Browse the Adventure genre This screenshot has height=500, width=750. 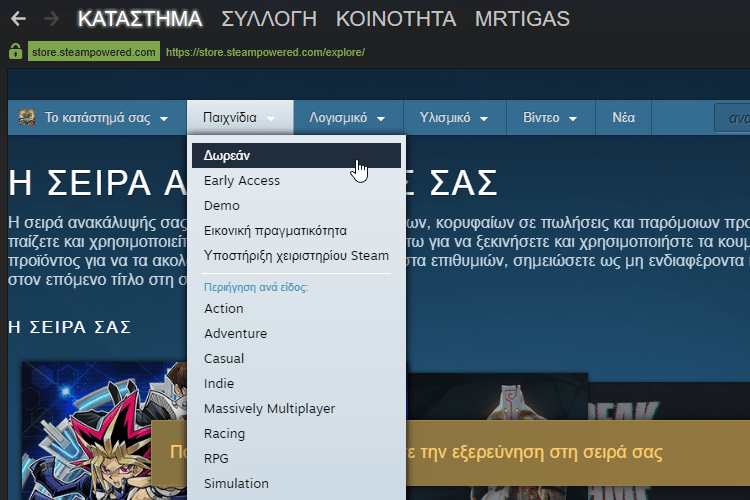pyautogui.click(x=296, y=333)
